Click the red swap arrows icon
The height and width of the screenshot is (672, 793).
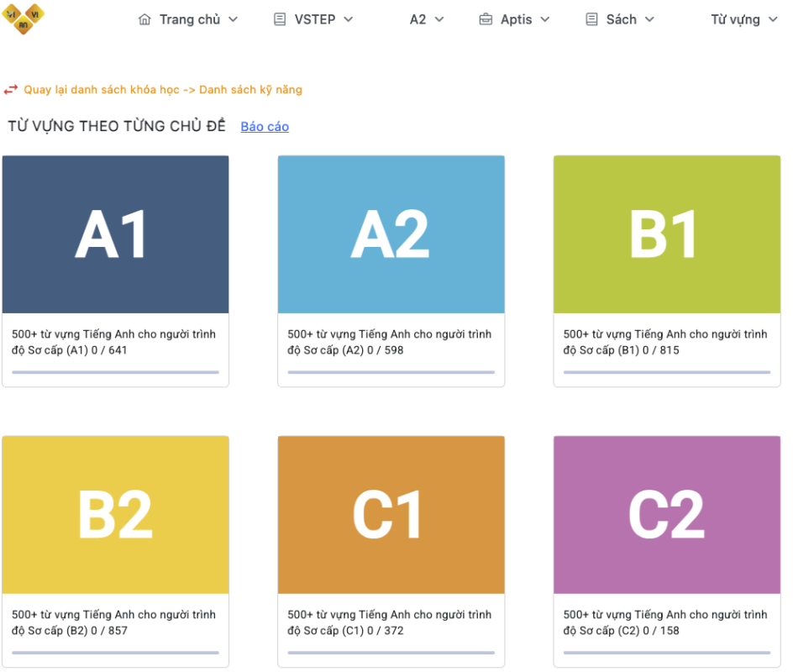11,90
